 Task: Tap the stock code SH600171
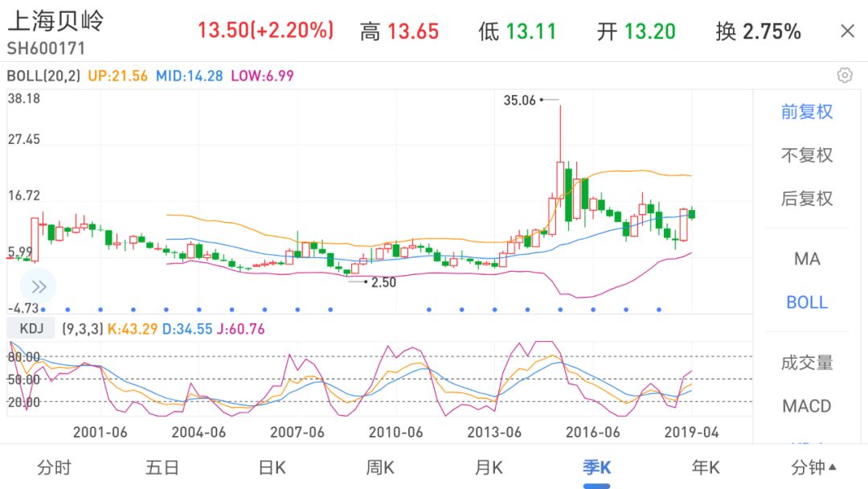46,49
